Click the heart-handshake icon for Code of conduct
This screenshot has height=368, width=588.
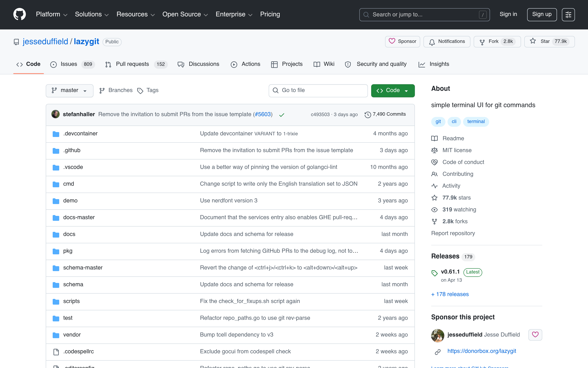pyautogui.click(x=434, y=162)
